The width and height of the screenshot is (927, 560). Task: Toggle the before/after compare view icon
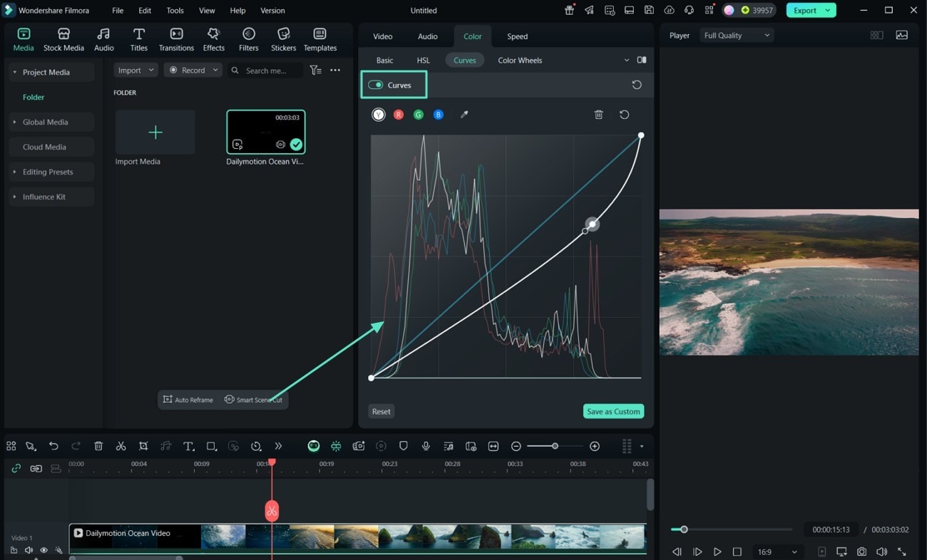tap(642, 61)
